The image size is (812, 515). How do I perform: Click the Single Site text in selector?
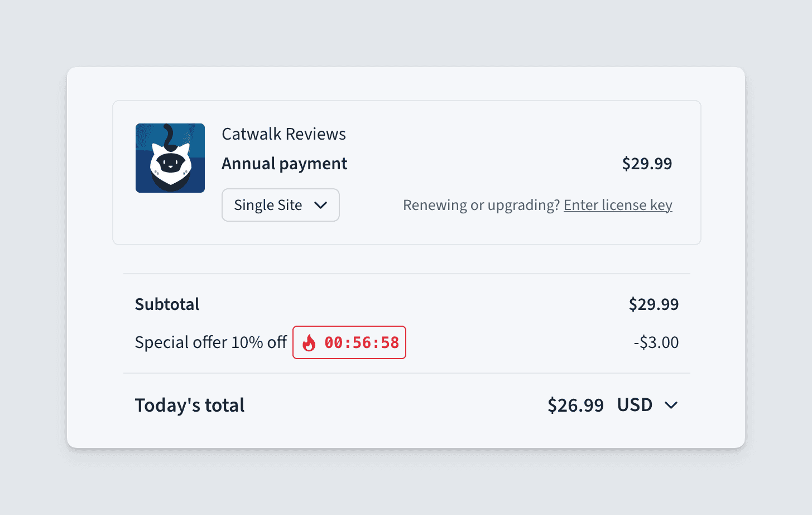[268, 205]
